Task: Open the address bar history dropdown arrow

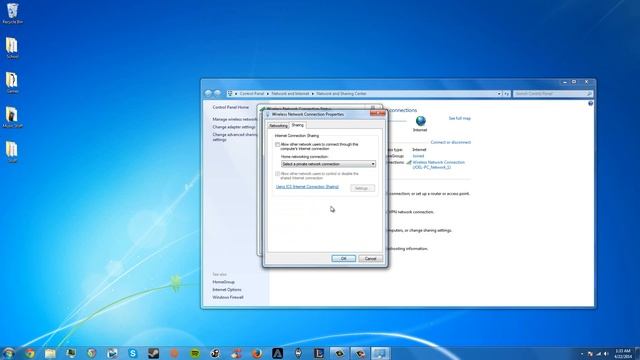Action: [x=499, y=93]
